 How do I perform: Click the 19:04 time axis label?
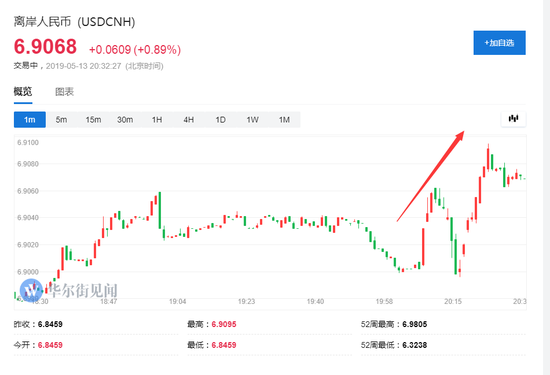tap(177, 301)
